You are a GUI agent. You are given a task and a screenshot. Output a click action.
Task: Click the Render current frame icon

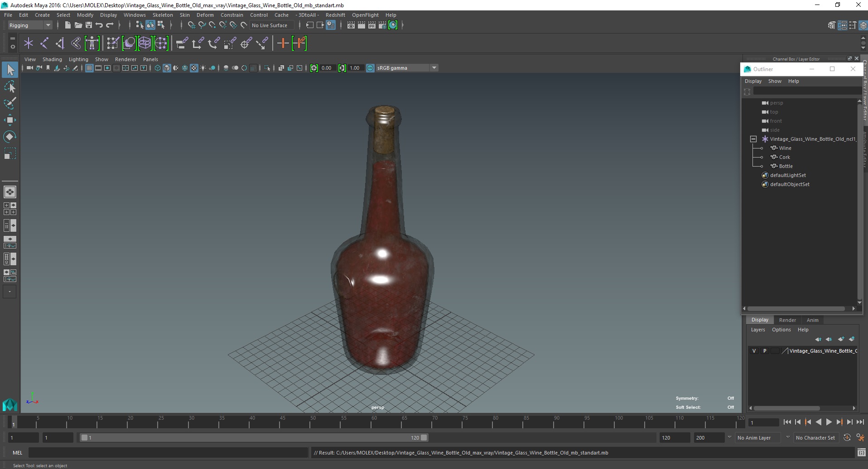pos(361,25)
